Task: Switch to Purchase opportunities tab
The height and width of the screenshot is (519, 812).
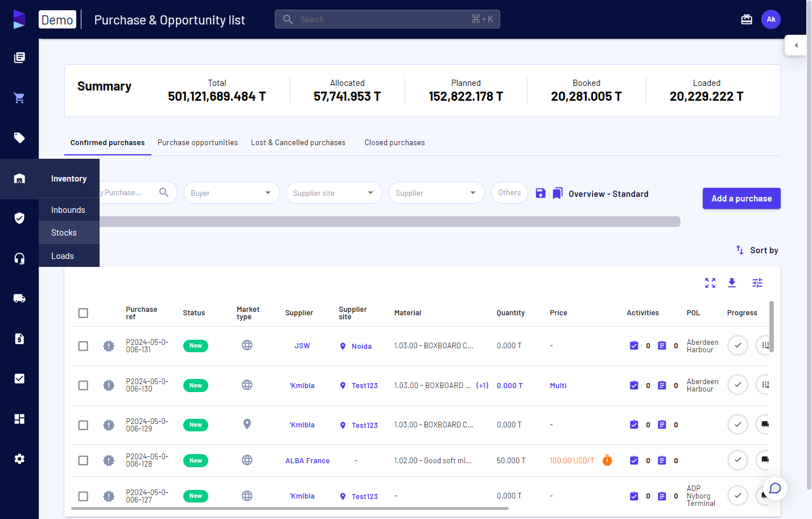Action: tap(197, 143)
